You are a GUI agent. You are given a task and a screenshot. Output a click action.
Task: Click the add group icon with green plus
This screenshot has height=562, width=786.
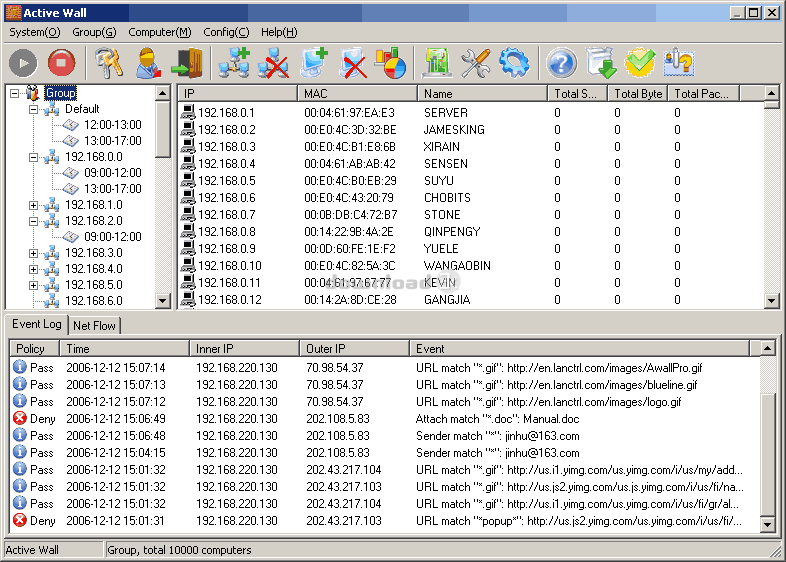click(x=234, y=63)
